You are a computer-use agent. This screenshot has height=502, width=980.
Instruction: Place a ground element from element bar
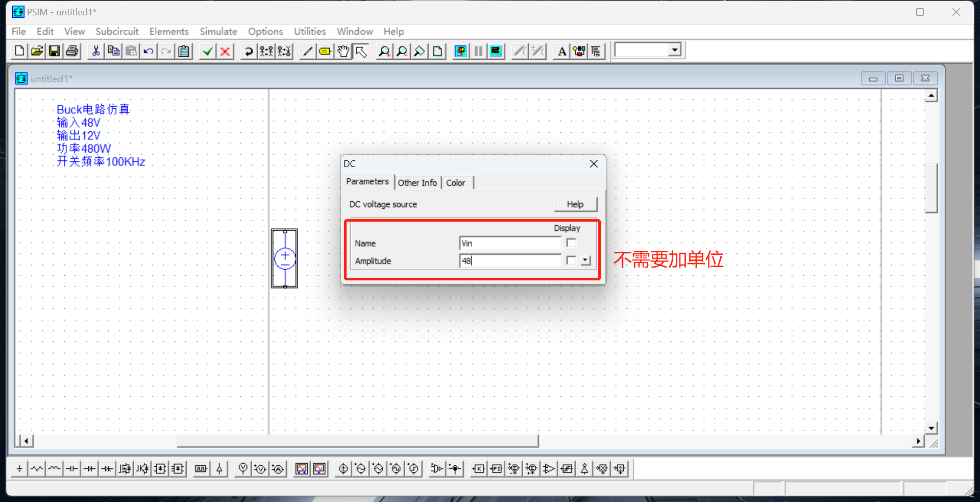click(19, 468)
